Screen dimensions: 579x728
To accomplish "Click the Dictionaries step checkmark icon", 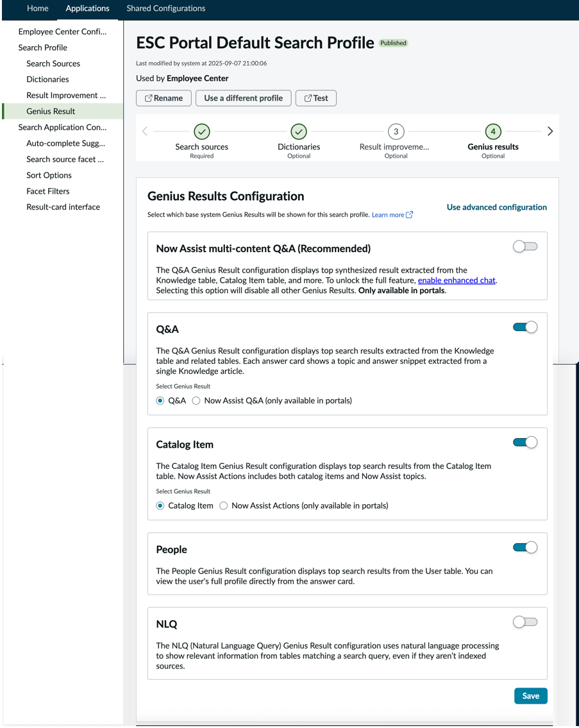I will (x=299, y=131).
